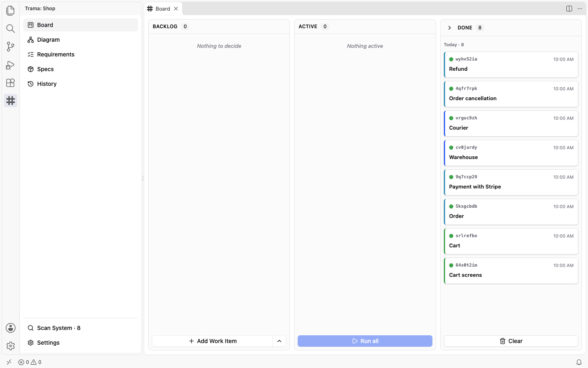The image size is (588, 368).
Task: Click the remote window status icon
Action: (x=9, y=362)
